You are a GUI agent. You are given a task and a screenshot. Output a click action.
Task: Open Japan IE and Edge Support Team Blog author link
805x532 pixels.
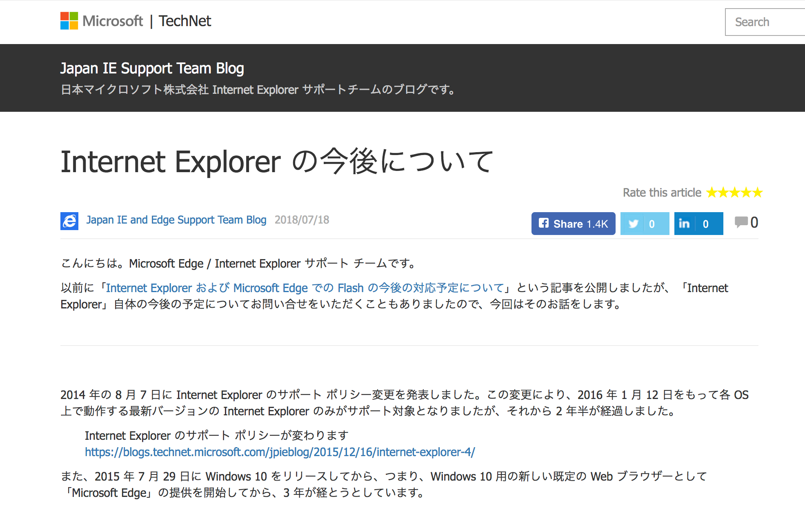click(x=176, y=220)
